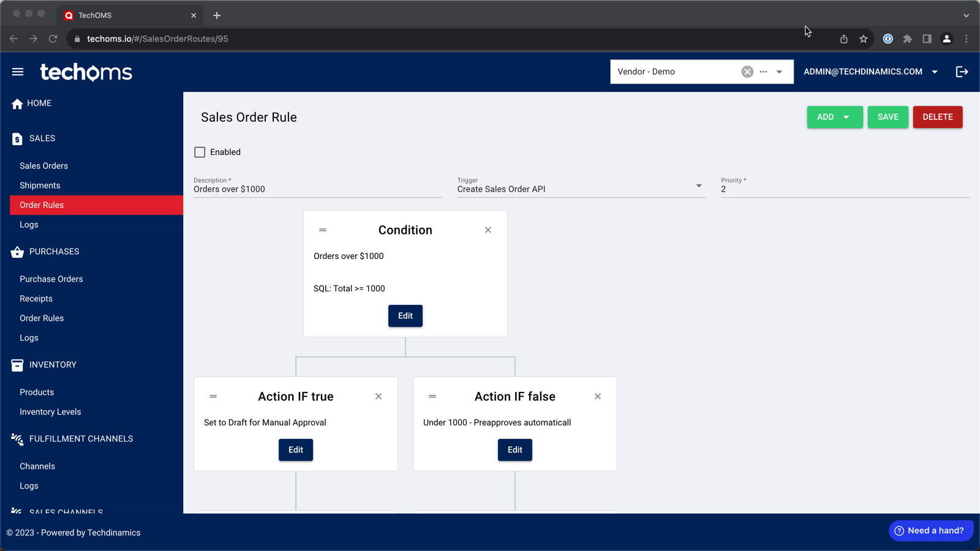
Task: Select Shipments in the sidebar menu
Action: [x=40, y=185]
